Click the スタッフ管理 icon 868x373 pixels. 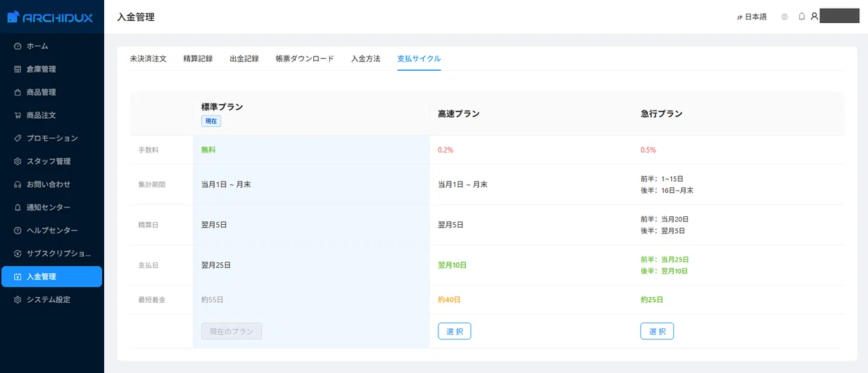tap(17, 161)
